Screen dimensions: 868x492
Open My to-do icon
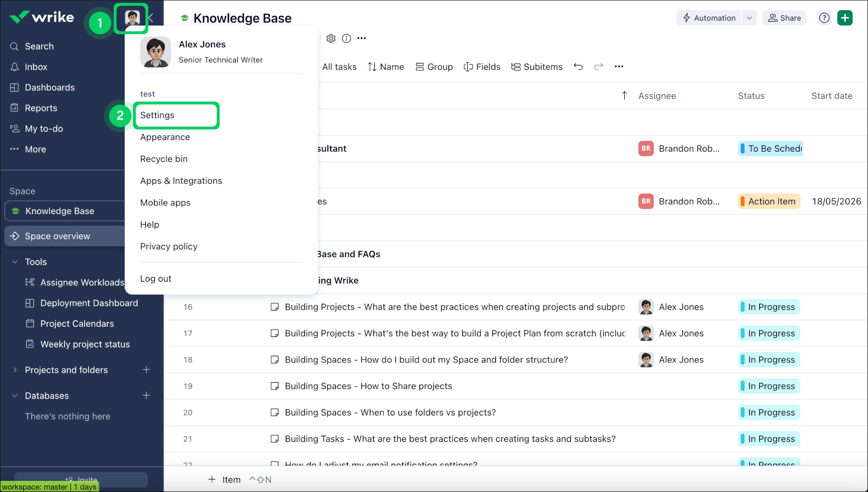(x=15, y=129)
